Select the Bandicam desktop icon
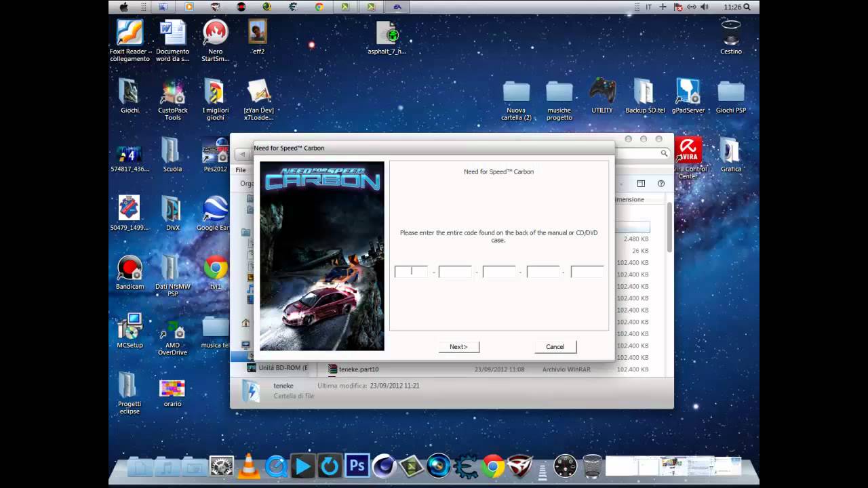The height and width of the screenshot is (488, 868). tap(130, 272)
